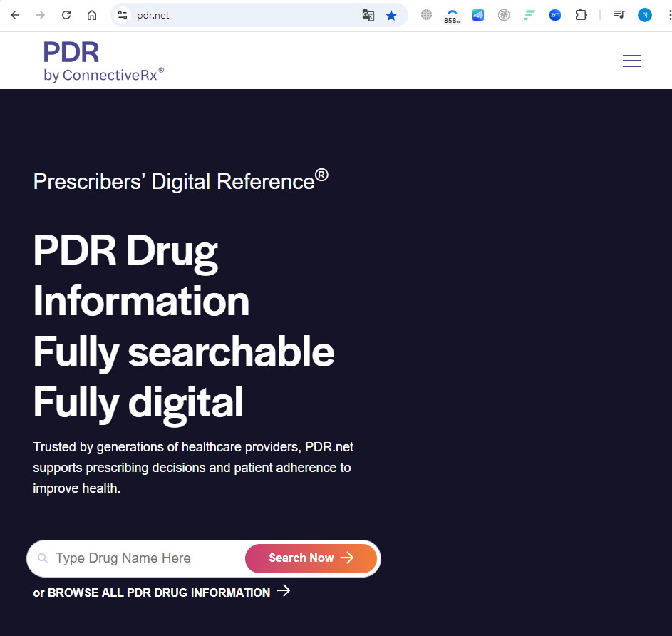Screen dimensions: 672x636
Task: Open the extension showing 858 badge
Action: pyautogui.click(x=452, y=16)
